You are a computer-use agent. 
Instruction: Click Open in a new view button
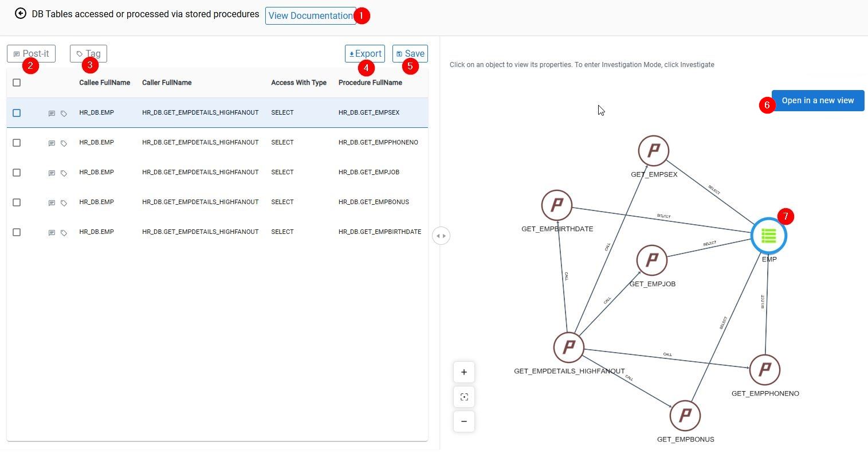(x=818, y=100)
